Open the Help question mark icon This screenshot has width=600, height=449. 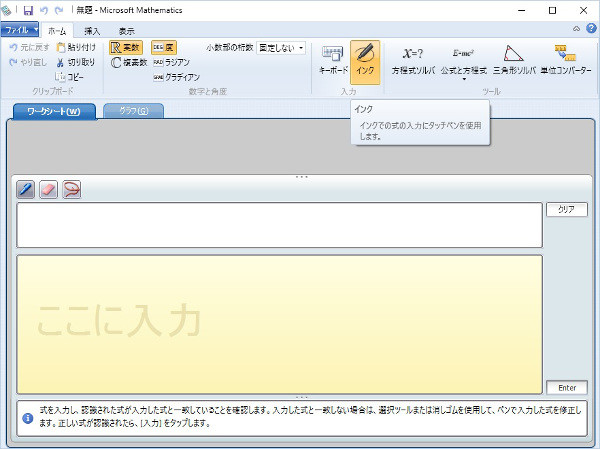tap(591, 28)
